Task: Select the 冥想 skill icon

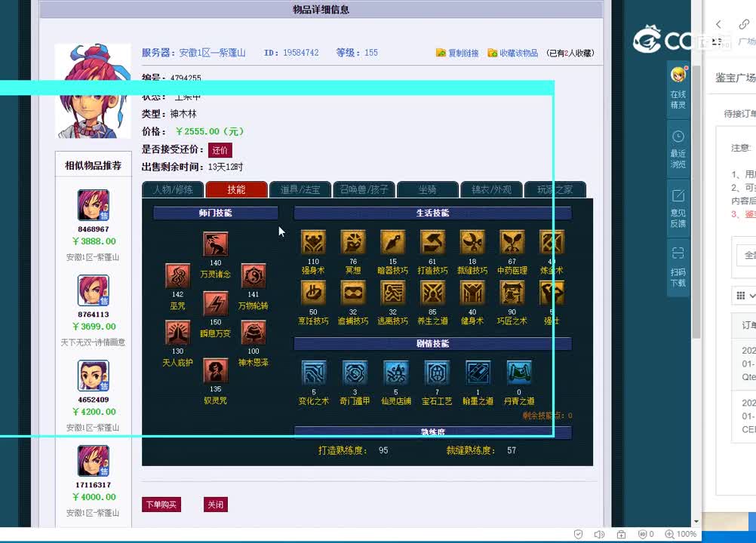Action: 353,242
